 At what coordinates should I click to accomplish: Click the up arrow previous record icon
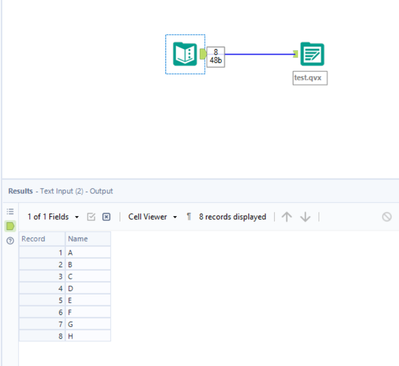pyautogui.click(x=287, y=217)
